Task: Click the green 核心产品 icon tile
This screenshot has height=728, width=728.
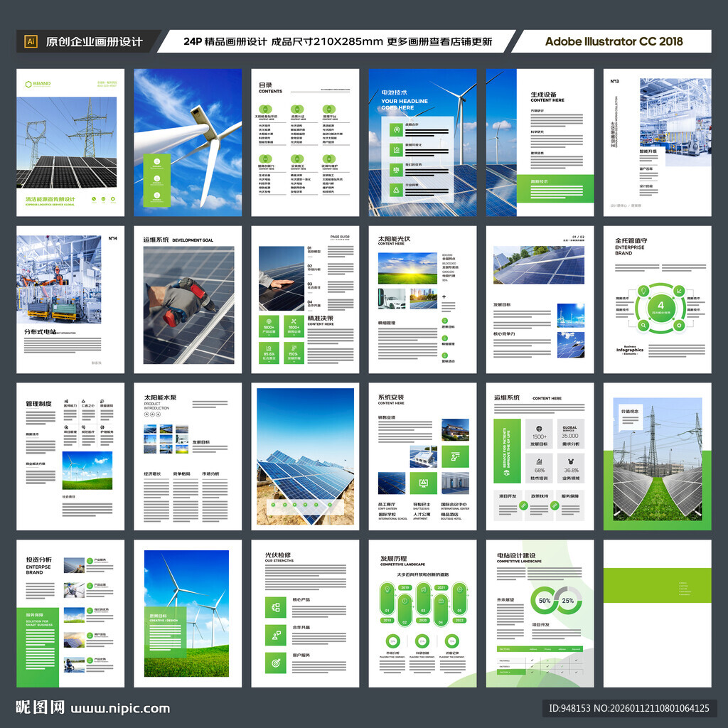Action: point(276,607)
